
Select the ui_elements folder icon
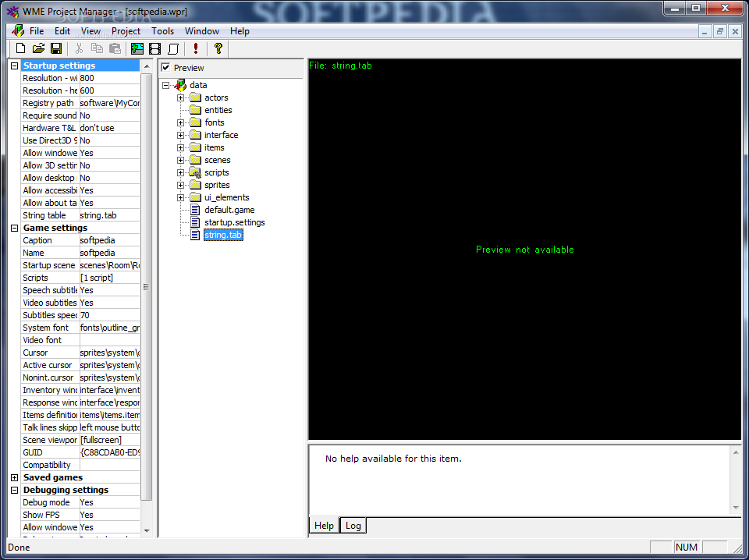coord(195,197)
